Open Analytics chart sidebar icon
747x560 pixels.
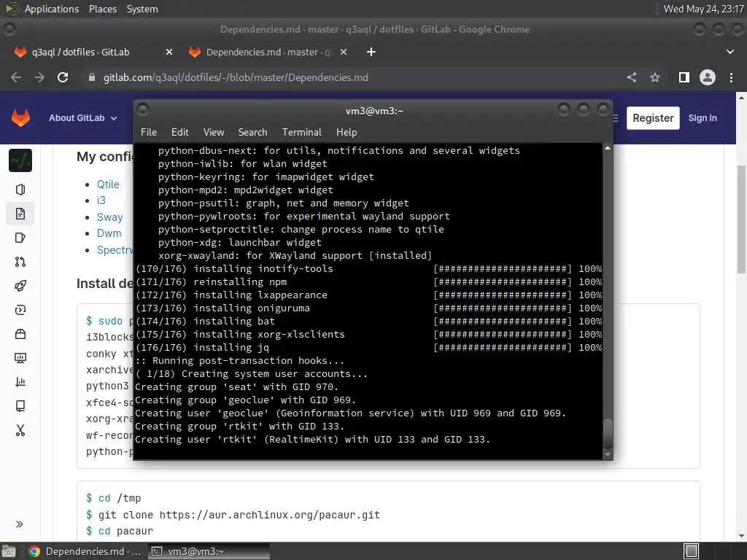coord(20,382)
